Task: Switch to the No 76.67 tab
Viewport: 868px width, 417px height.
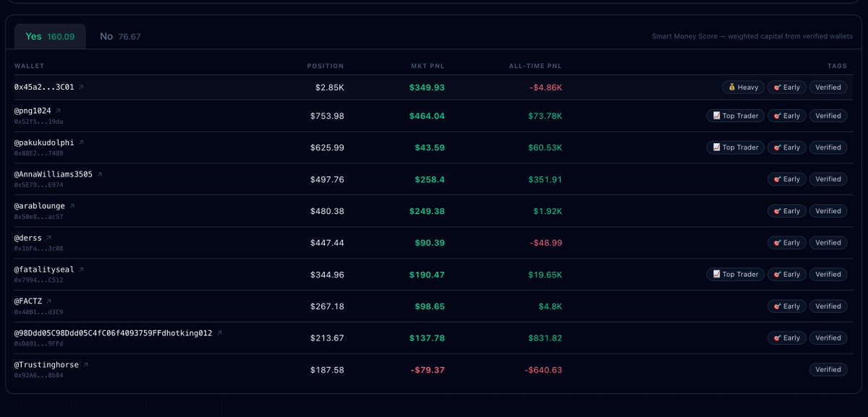Action: (x=120, y=36)
